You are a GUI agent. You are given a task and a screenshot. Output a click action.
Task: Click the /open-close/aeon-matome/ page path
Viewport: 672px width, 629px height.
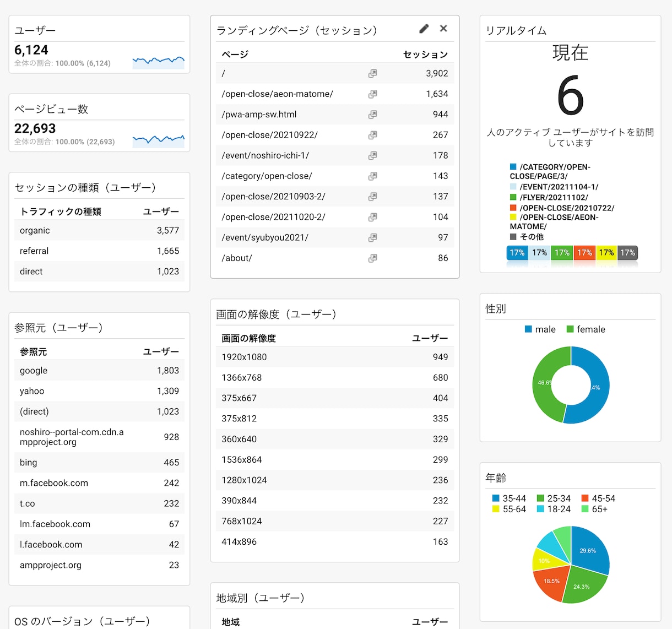[x=277, y=94]
